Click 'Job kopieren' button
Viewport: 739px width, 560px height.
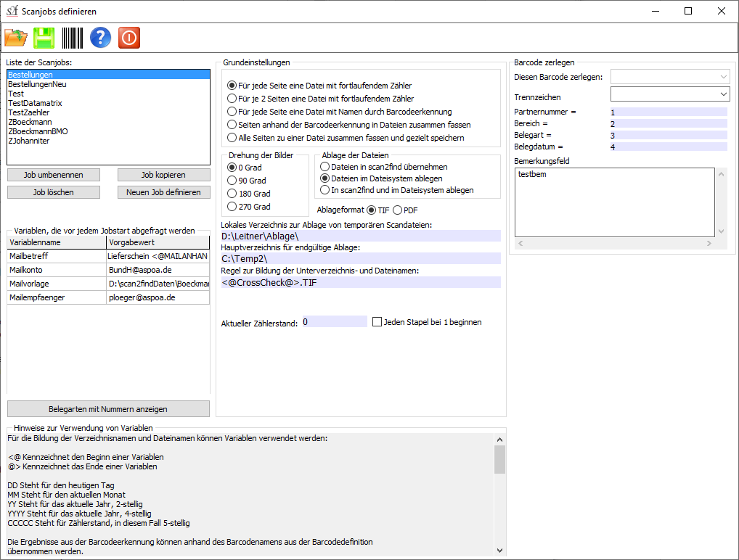(163, 176)
